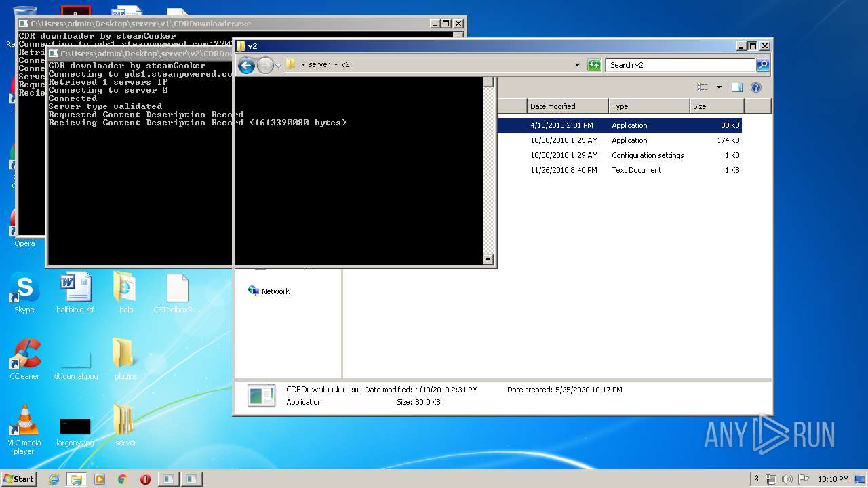The height and width of the screenshot is (488, 868).
Task: Open the 'server' desktop folder
Action: click(126, 426)
